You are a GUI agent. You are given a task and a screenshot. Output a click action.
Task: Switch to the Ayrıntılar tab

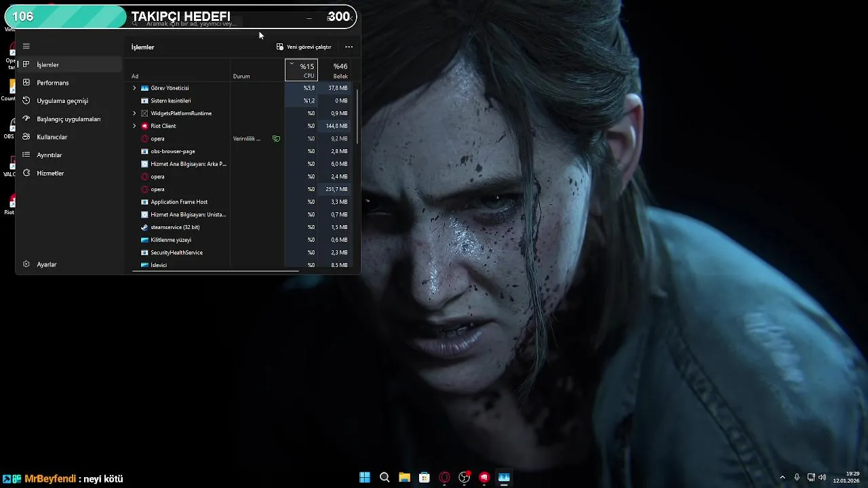click(70, 155)
